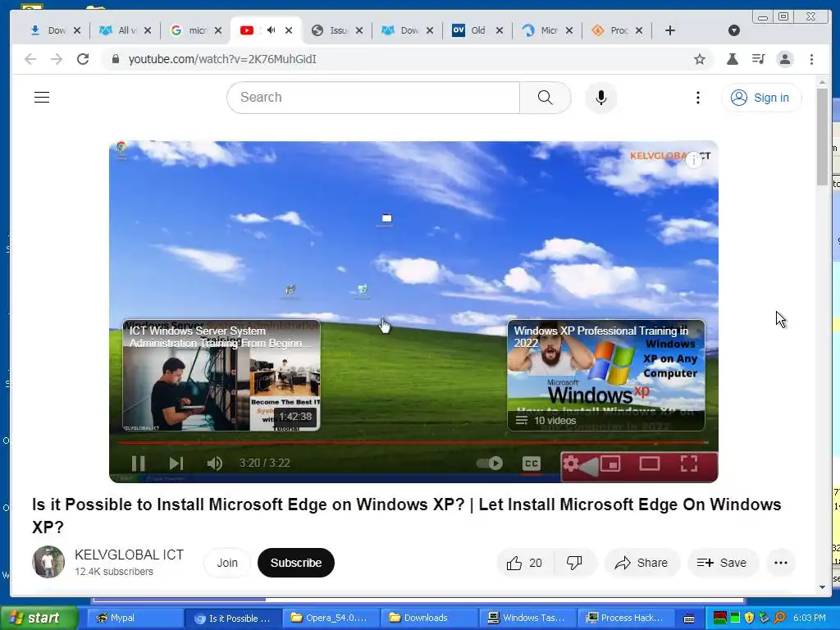Seek on the red video progress bar
Image resolution: width=840 pixels, height=630 pixels.
click(x=413, y=442)
